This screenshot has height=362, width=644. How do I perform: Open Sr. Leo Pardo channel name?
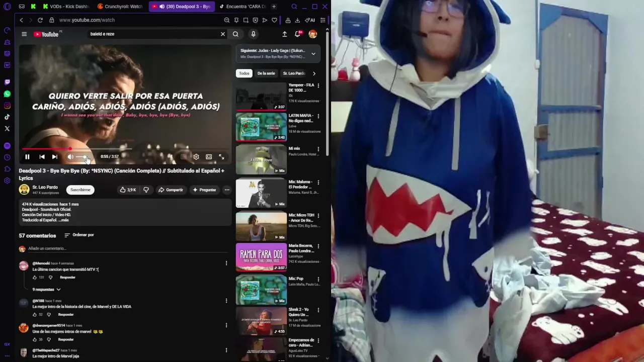coord(45,188)
